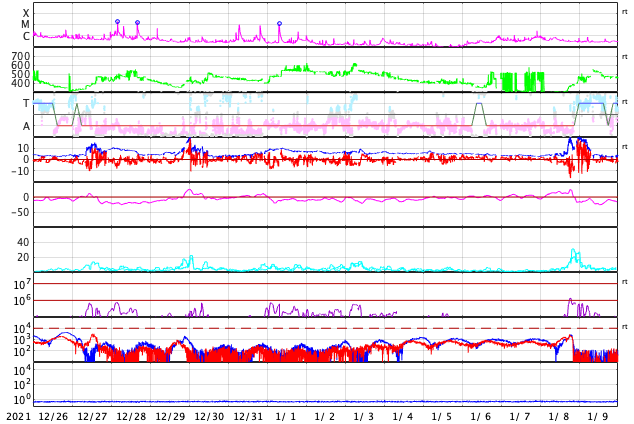The height and width of the screenshot is (424, 634).
Task: Click the 500 speed axis label
Action: click(21, 74)
